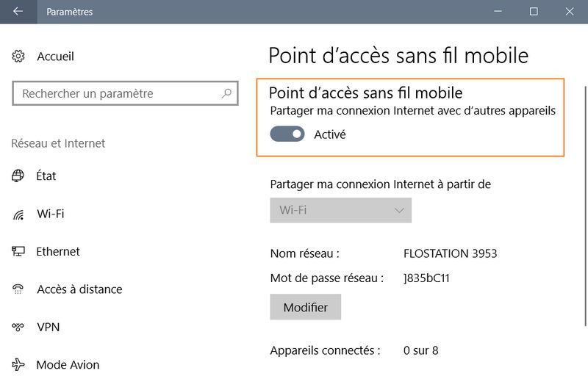Open the VPN icon
This screenshot has height=379, width=588.
pyautogui.click(x=18, y=327)
